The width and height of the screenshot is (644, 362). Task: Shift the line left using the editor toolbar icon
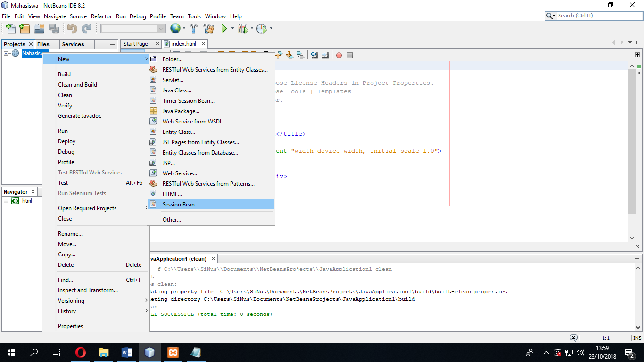point(315,55)
